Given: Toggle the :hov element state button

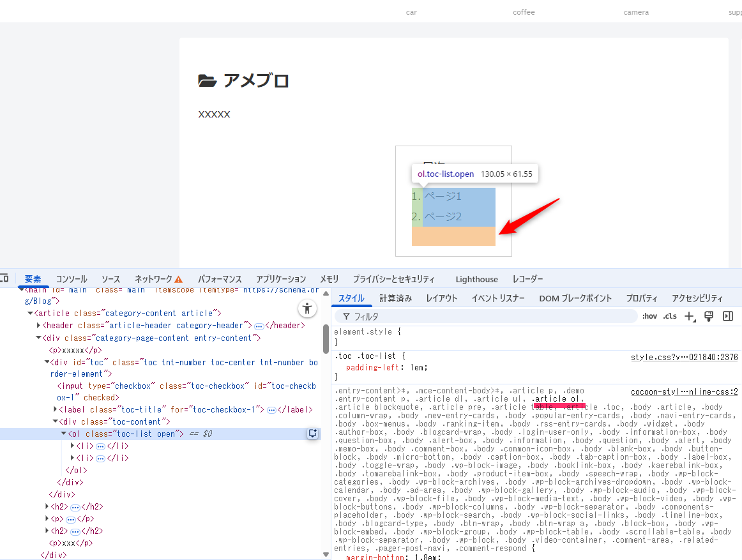Looking at the screenshot, I should (649, 317).
